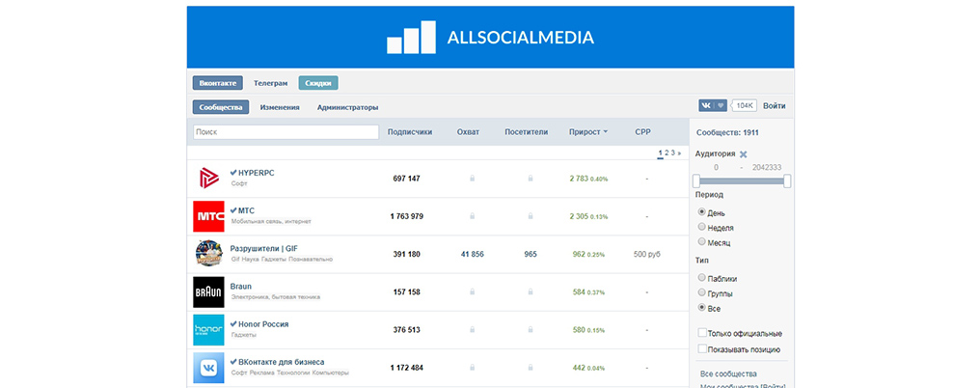The width and height of the screenshot is (980, 388).
Task: Go to page 3 of results
Action: 673,152
